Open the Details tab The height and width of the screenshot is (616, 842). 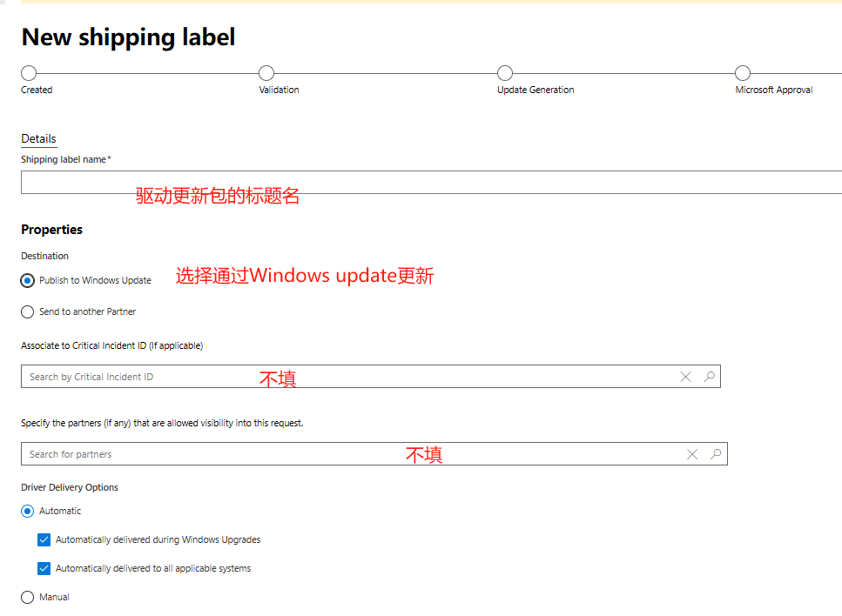[x=38, y=139]
